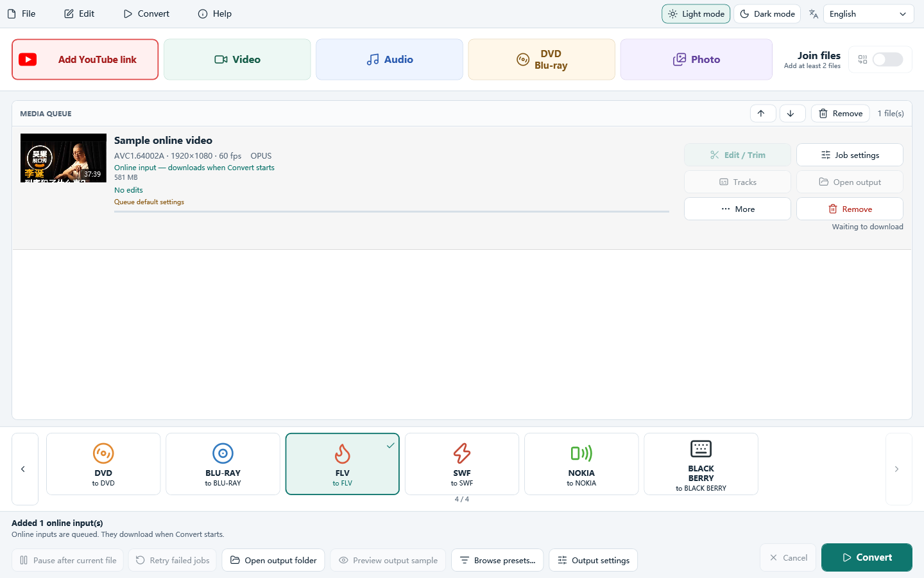Pick the SWF lightning bolt icon
The width and height of the screenshot is (924, 578).
click(462, 453)
